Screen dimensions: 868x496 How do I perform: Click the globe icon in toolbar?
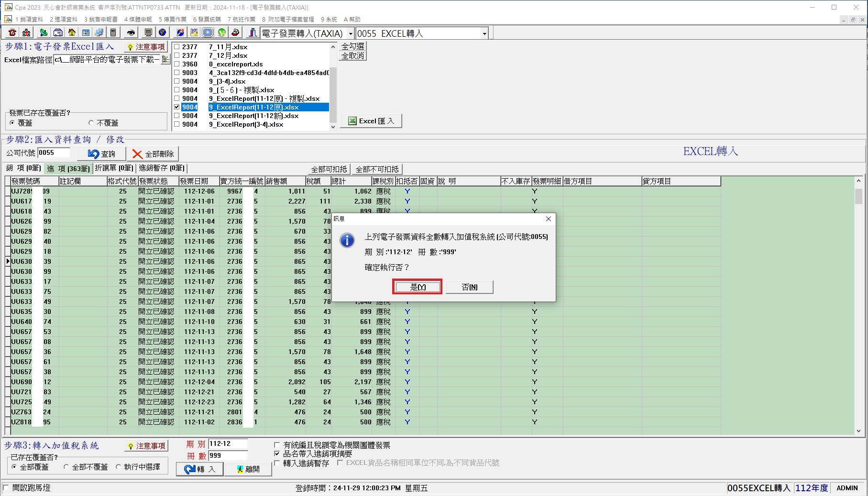point(163,32)
